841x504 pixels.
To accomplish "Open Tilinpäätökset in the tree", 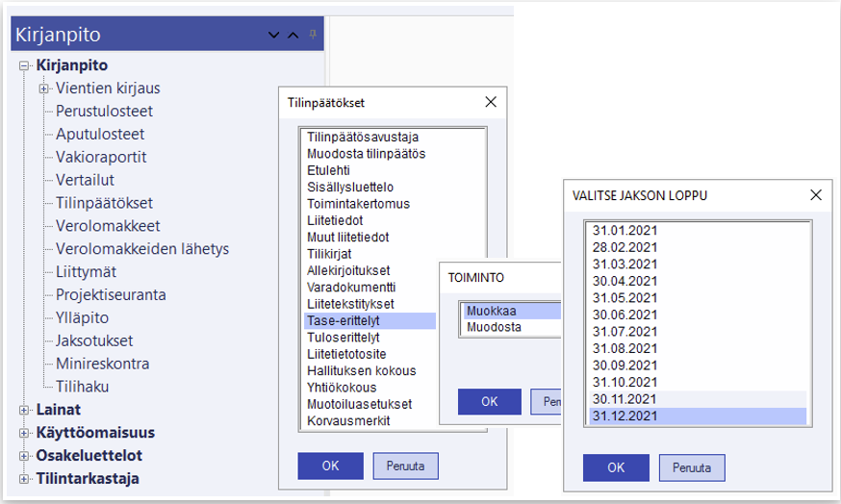I will pos(104,203).
